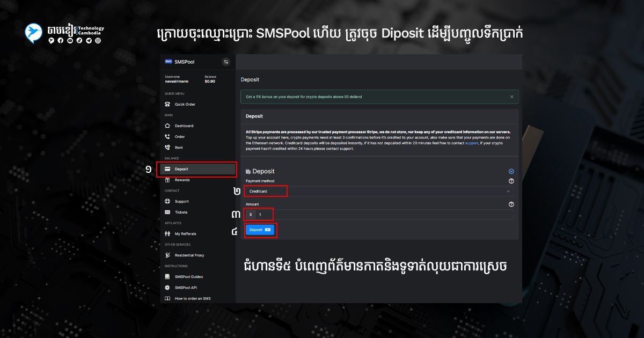644x338 pixels.
Task: Dismiss the 5% crypto bonus banner
Action: click(511, 97)
